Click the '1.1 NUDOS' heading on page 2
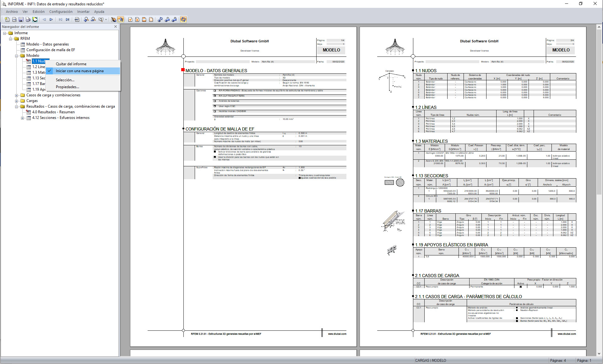603x364 pixels. pos(426,71)
